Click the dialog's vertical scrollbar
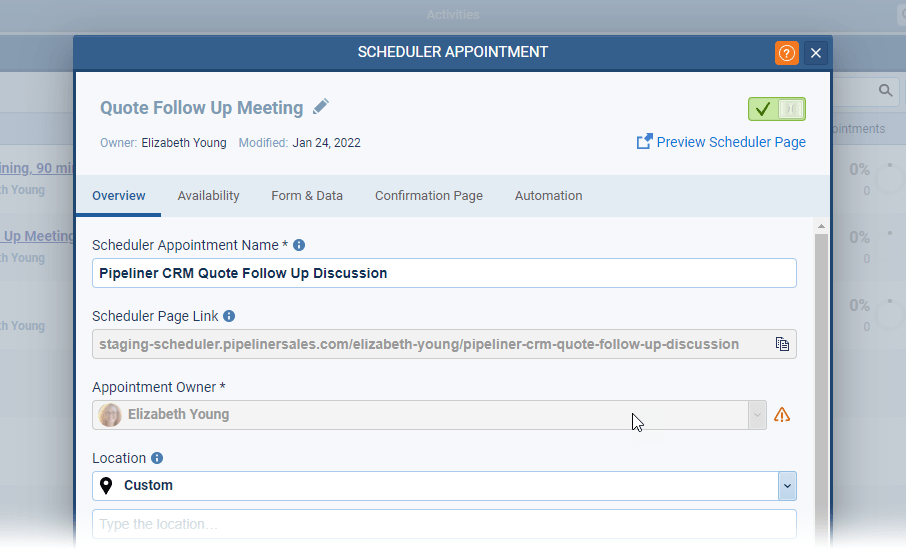Image resolution: width=906 pixels, height=549 pixels. (x=821, y=380)
